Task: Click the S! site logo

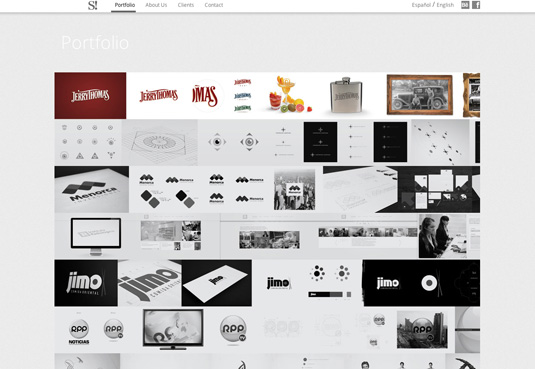Action: [92, 5]
